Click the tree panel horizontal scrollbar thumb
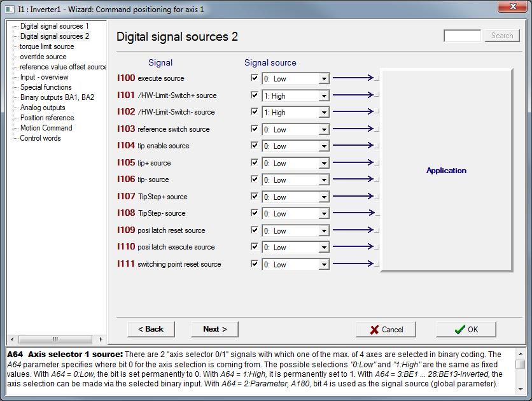This screenshot has height=401, width=532. (x=55, y=339)
